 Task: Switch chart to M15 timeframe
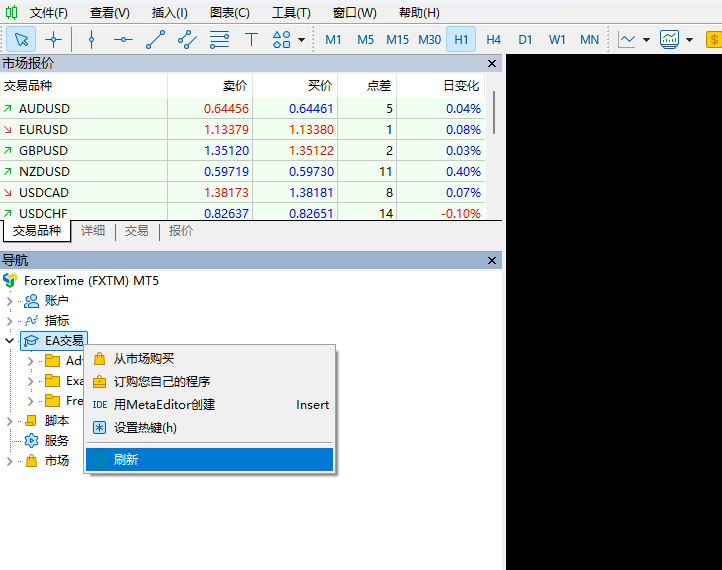(397, 39)
